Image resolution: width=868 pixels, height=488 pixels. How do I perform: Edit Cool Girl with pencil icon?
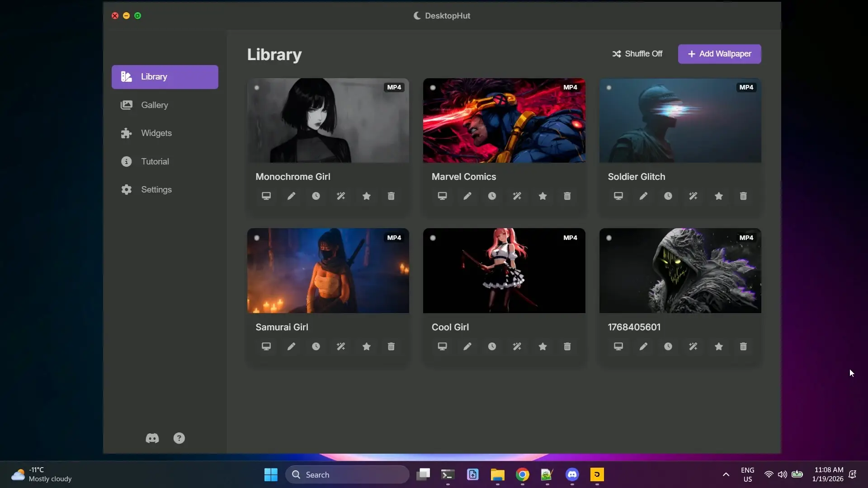[x=467, y=347]
